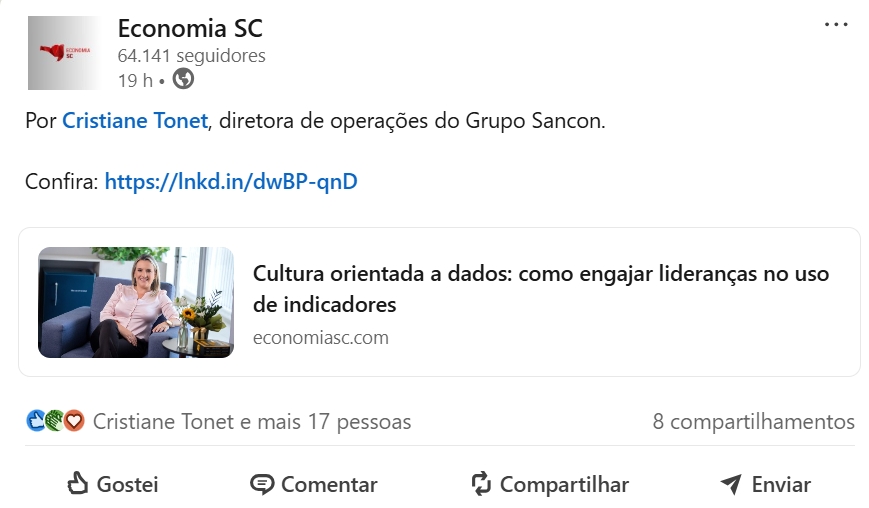Click the Compartilhar repost arrows icon

click(481, 485)
